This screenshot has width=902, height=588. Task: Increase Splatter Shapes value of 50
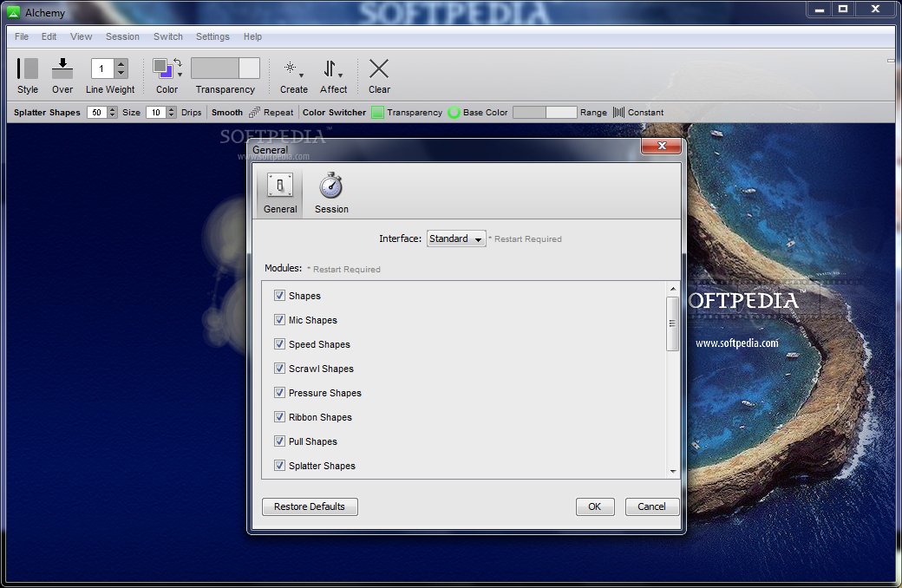[112, 109]
